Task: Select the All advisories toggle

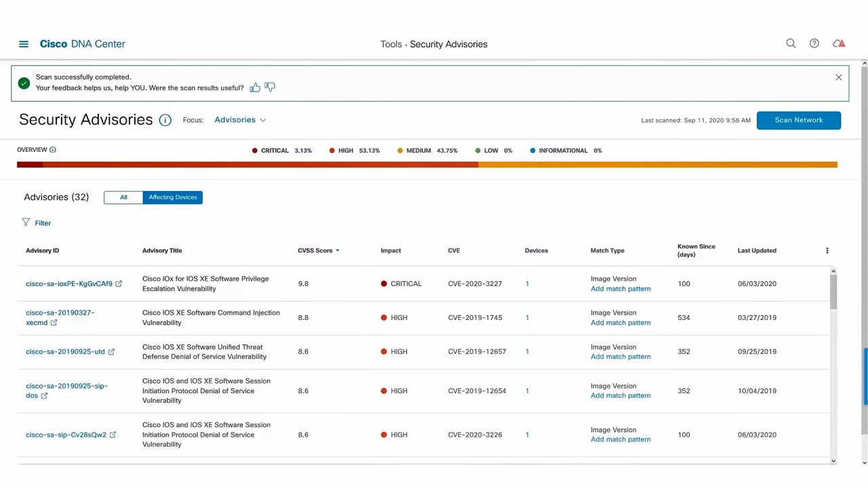Action: [123, 197]
